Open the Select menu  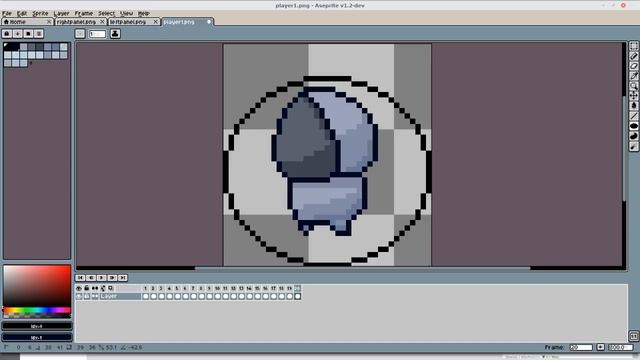pos(107,13)
